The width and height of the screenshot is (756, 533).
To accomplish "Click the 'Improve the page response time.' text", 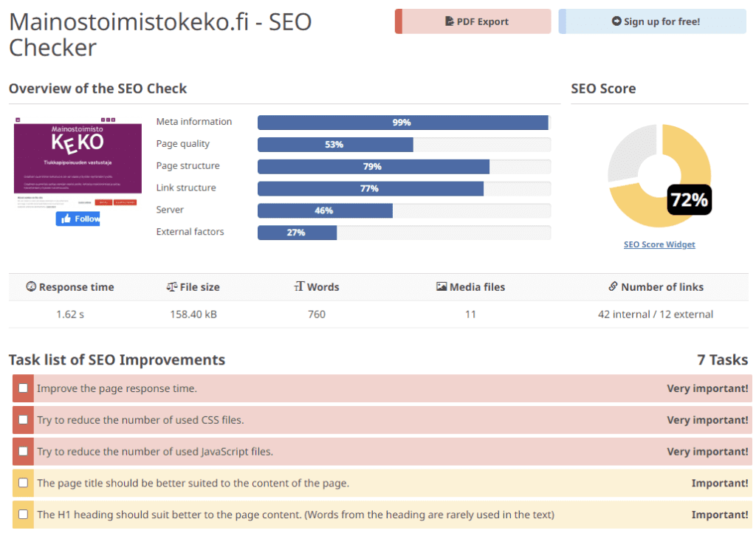I will tap(117, 388).
